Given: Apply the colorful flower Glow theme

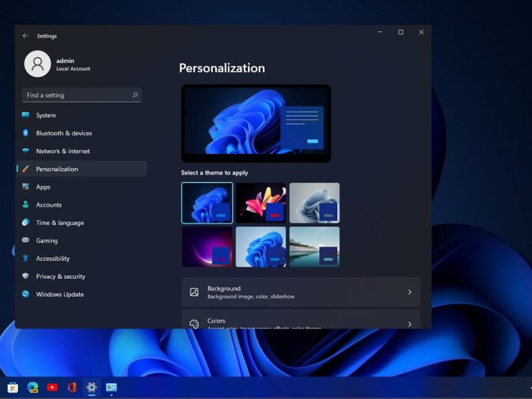Looking at the screenshot, I should 261,203.
